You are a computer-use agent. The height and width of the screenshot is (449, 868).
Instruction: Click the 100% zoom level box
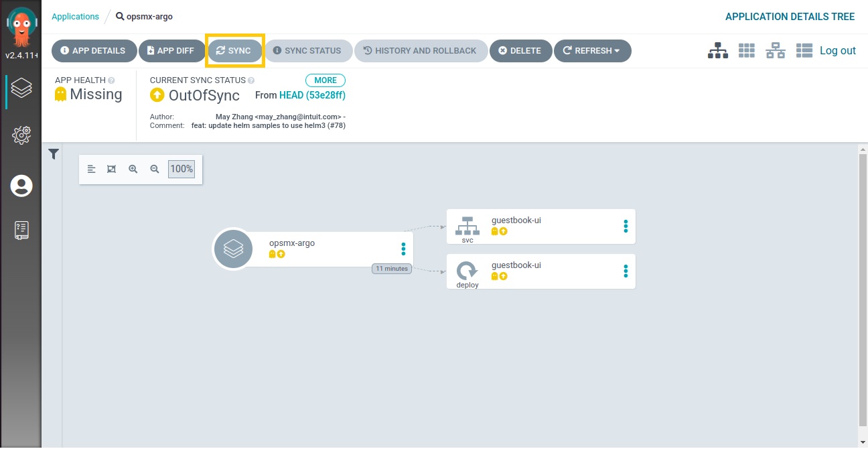click(182, 170)
